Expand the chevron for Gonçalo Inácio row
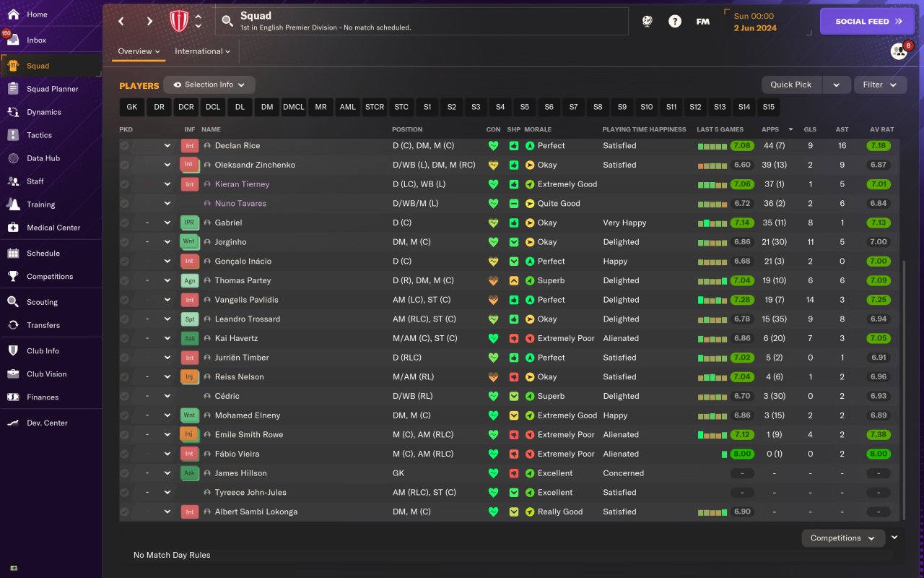Viewport: 924px width, 578px height. pyautogui.click(x=167, y=261)
